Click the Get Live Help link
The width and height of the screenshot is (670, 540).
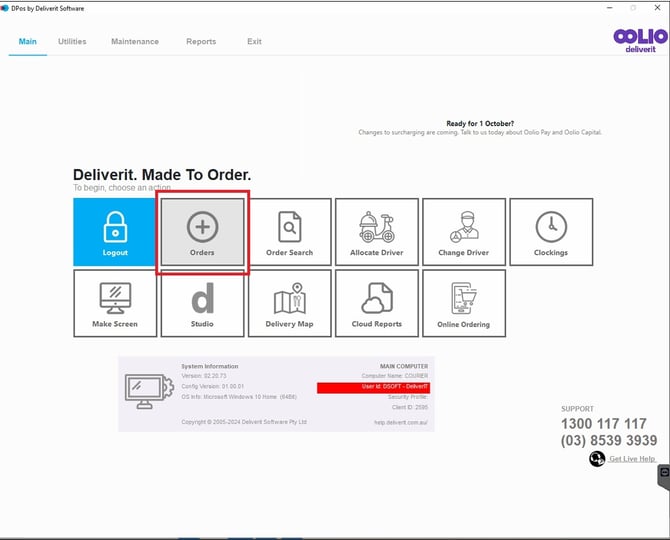632,459
